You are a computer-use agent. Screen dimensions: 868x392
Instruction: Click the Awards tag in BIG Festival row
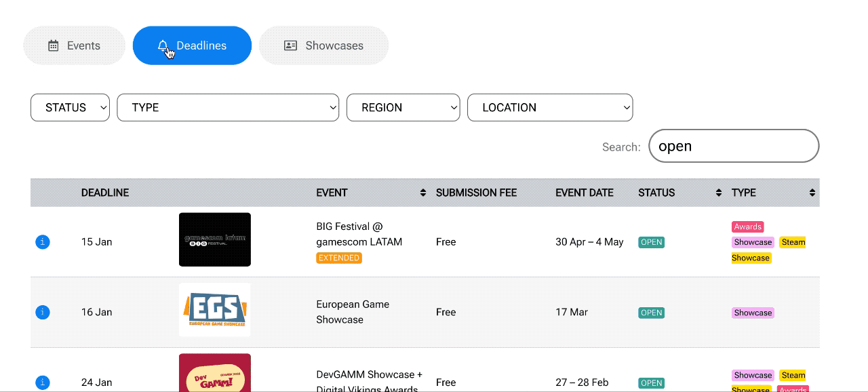[748, 227]
